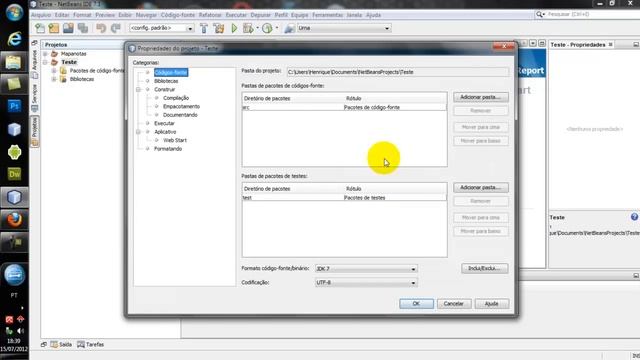This screenshot has height=360, width=640.
Task: Expand the Mapanotas project node
Action: tap(46, 53)
